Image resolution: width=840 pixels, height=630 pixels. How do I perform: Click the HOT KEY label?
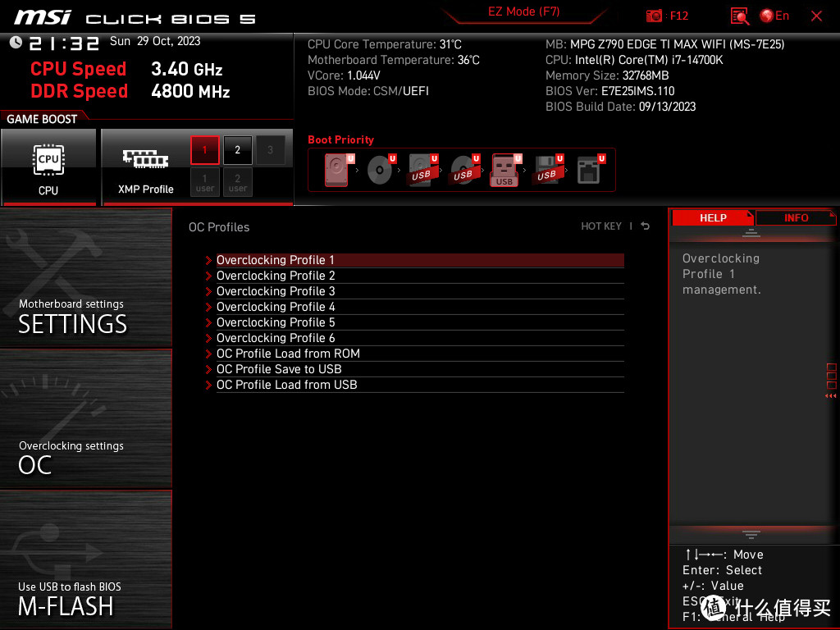pyautogui.click(x=601, y=226)
